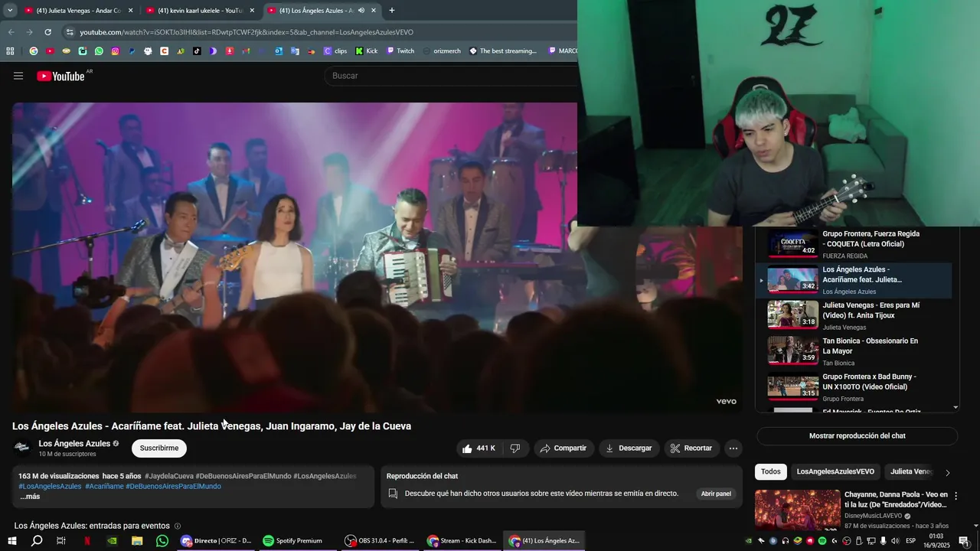Switch to Stream - Kick Dashboard taskbar window
The height and width of the screenshot is (551, 980).
[x=462, y=541]
